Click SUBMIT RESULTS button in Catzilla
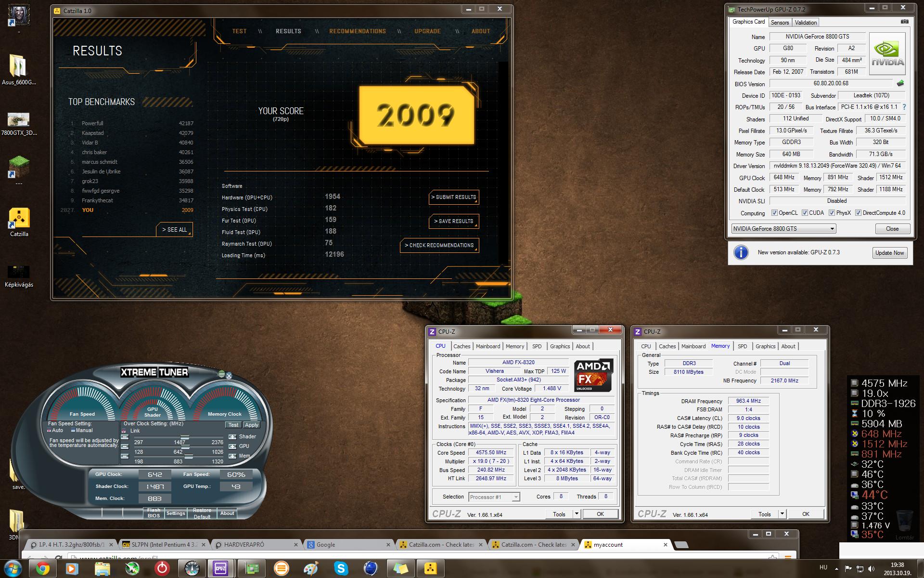This screenshot has height=578, width=924. pyautogui.click(x=454, y=197)
